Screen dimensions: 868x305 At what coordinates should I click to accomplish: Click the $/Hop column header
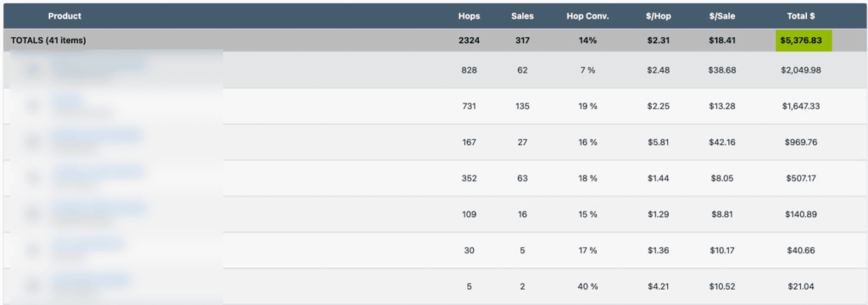tap(658, 16)
